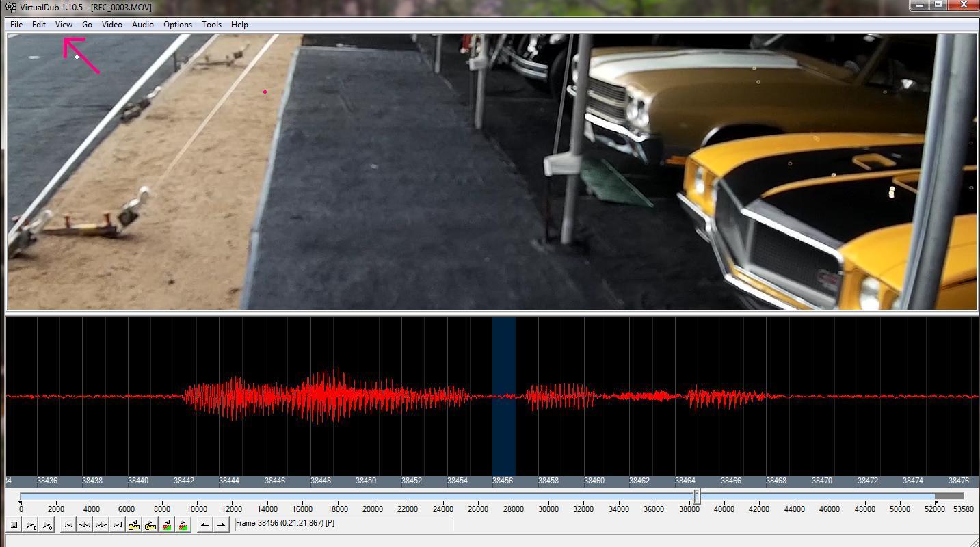The height and width of the screenshot is (547, 980).
Task: Click the seek bar position handle
Action: tap(697, 496)
